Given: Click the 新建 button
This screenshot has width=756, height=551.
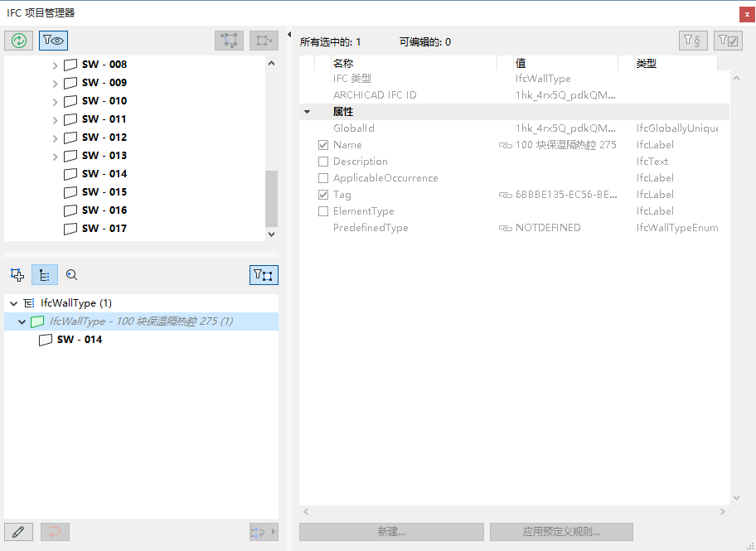Looking at the screenshot, I should click(391, 531).
